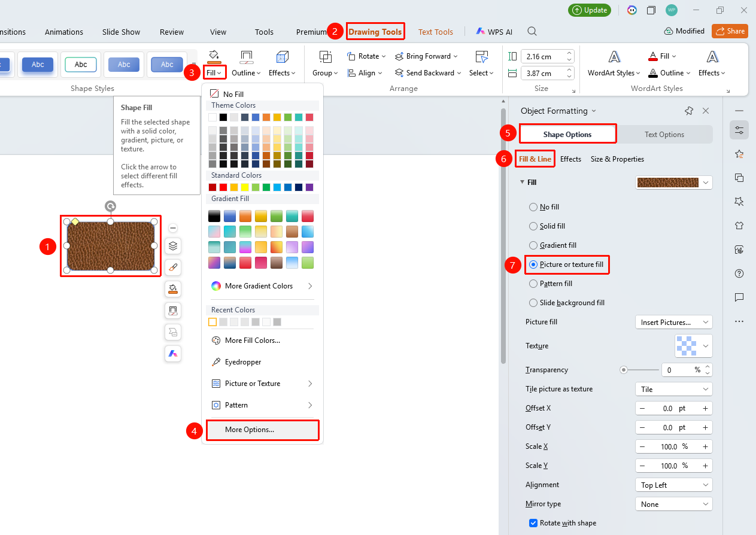Viewport: 756px width, 535px height.
Task: Toggle Rotate with shape checkbox
Action: coord(533,523)
